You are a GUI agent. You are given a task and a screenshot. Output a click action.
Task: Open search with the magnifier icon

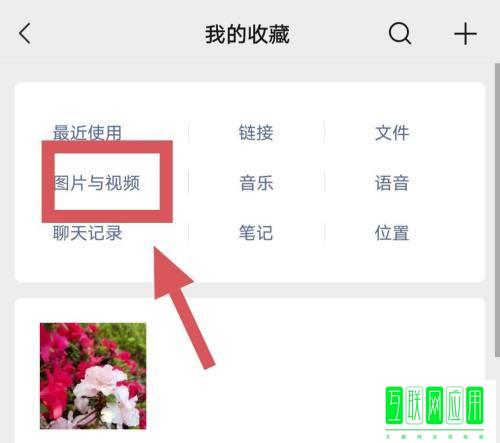pyautogui.click(x=399, y=33)
